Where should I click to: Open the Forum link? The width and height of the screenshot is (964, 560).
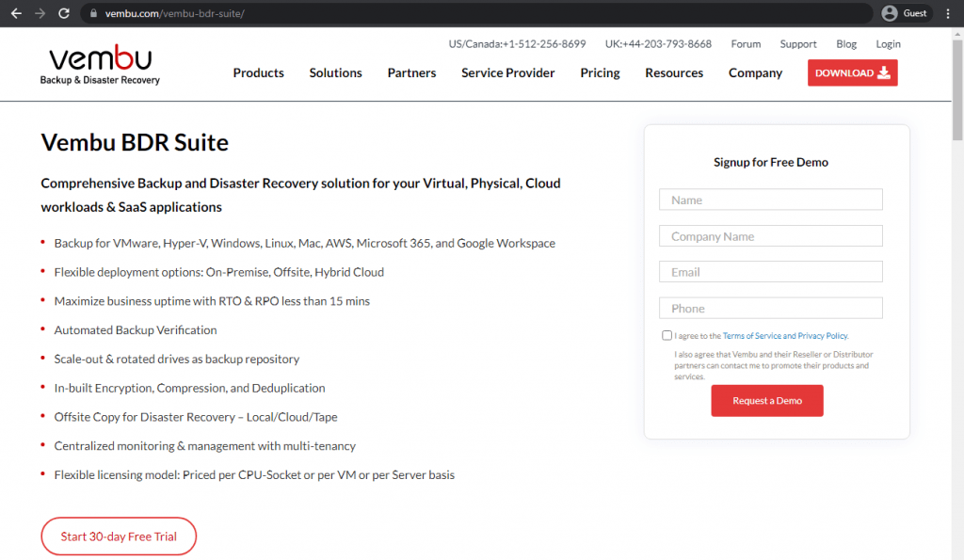click(746, 43)
